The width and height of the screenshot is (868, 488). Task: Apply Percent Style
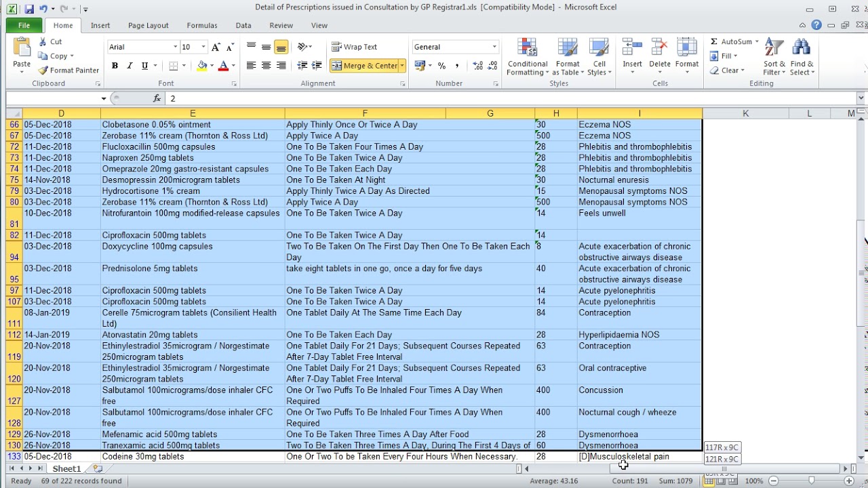click(x=442, y=66)
